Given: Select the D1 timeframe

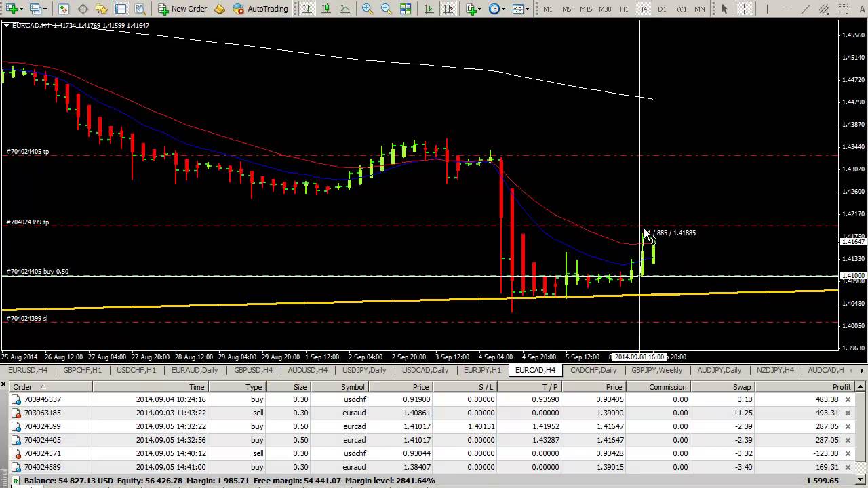Looking at the screenshot, I should [x=662, y=9].
